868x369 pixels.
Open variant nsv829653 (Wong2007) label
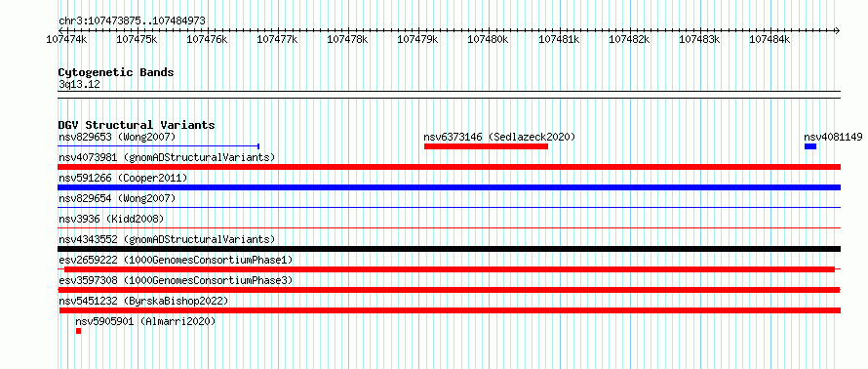click(x=117, y=137)
